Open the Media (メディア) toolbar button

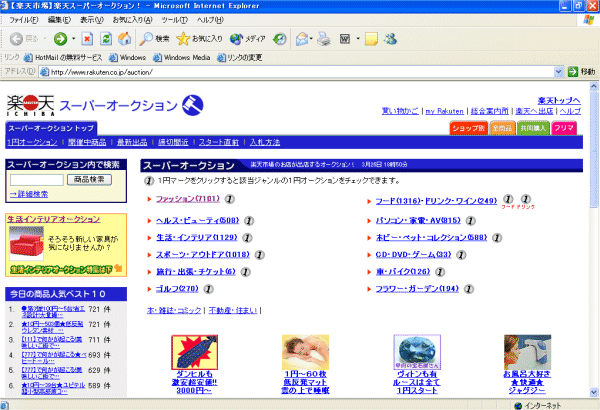[x=248, y=39]
